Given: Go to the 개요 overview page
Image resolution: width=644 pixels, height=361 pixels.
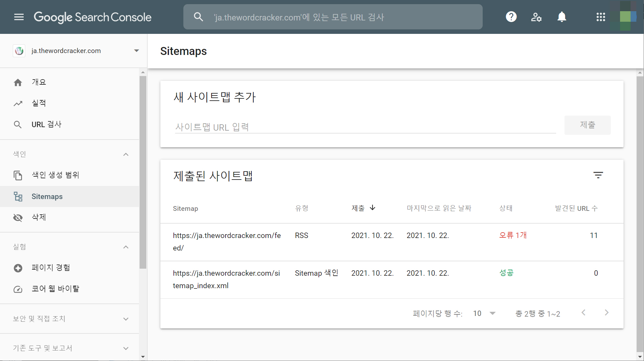Looking at the screenshot, I should tap(39, 82).
